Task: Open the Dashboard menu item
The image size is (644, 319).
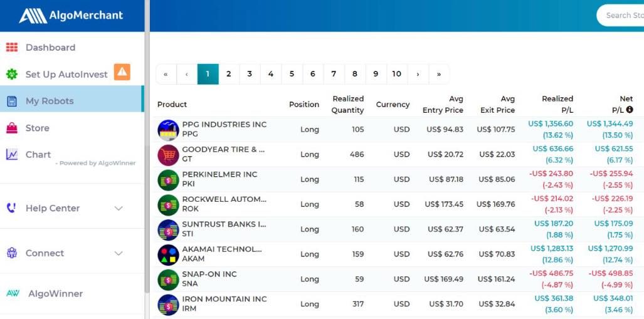Action: pos(50,48)
